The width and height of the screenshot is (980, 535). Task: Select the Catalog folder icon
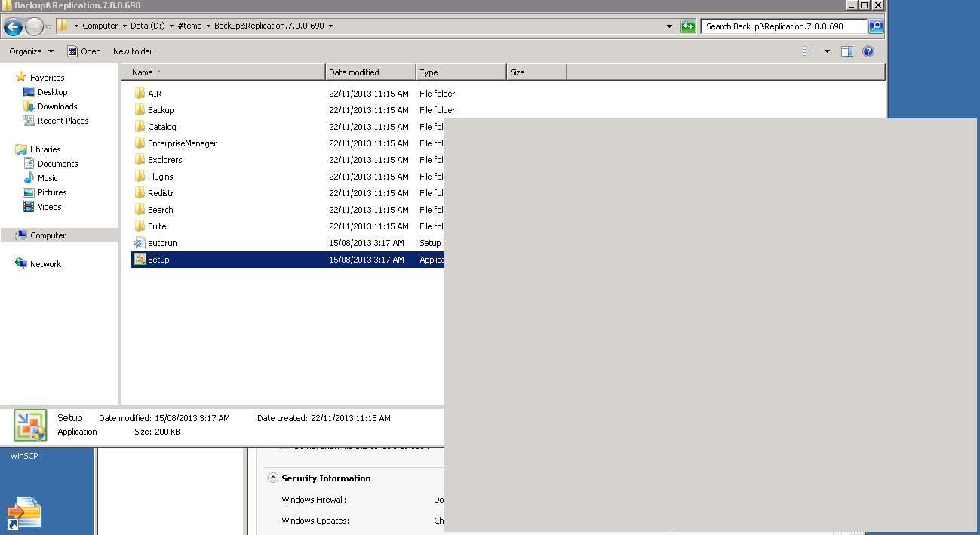140,127
